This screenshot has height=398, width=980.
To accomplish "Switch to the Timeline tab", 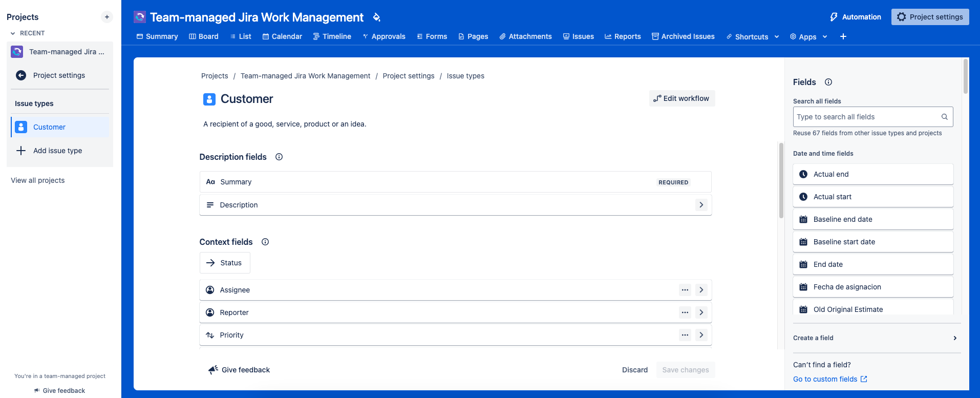I will coord(332,36).
